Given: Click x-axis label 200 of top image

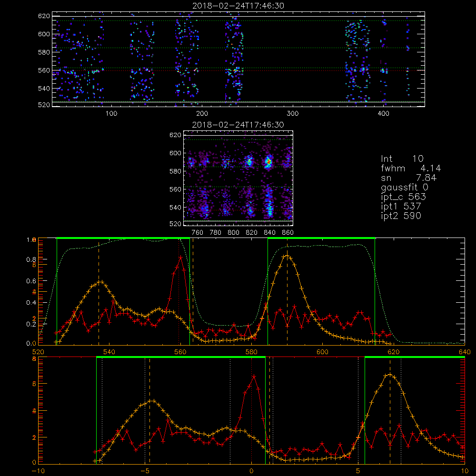Looking at the screenshot, I should [x=202, y=114].
